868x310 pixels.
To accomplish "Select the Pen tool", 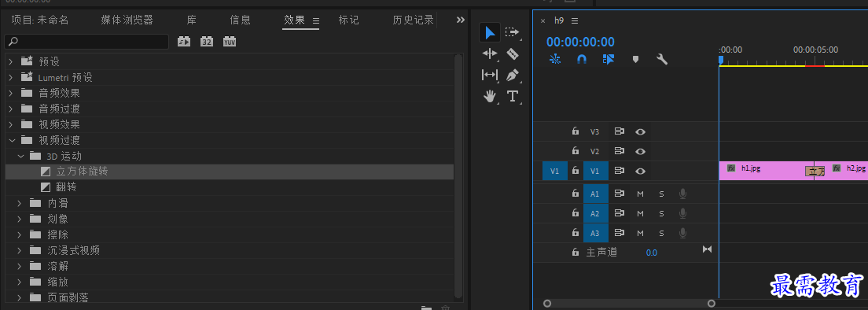I will point(513,75).
